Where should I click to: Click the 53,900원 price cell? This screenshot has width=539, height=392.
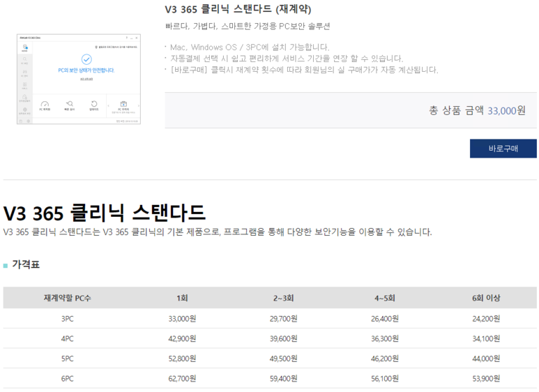(486, 379)
